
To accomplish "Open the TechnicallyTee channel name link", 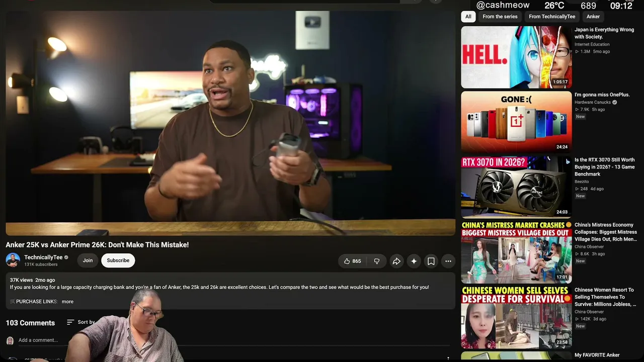I will tap(43, 257).
